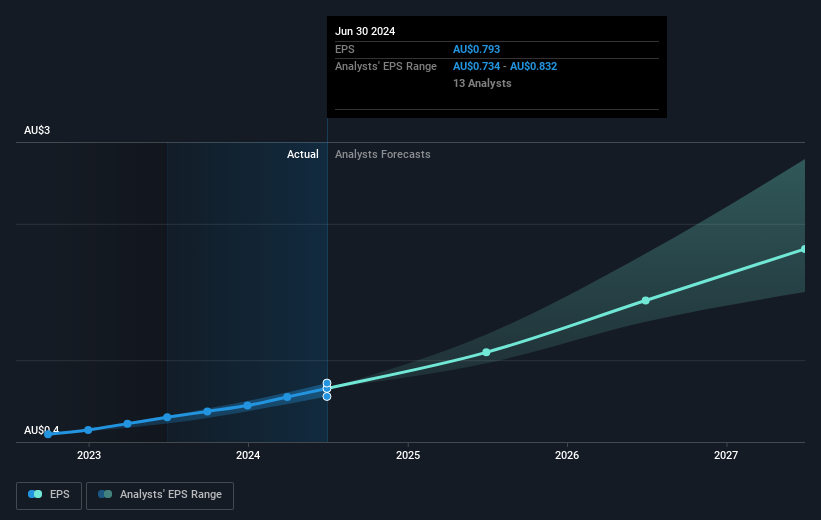The image size is (821, 520).
Task: Click the Jun 30 2024 tooltip date
Action: click(x=365, y=31)
